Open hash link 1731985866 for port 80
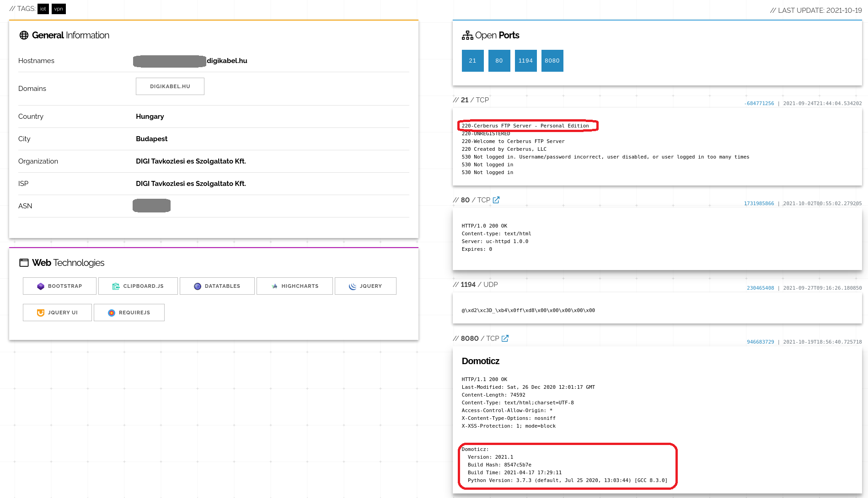This screenshot has height=498, width=868. (759, 203)
